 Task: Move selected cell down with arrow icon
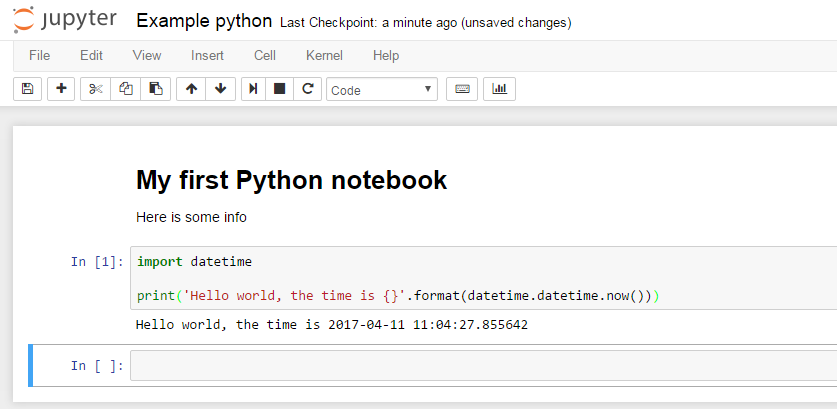(220, 89)
